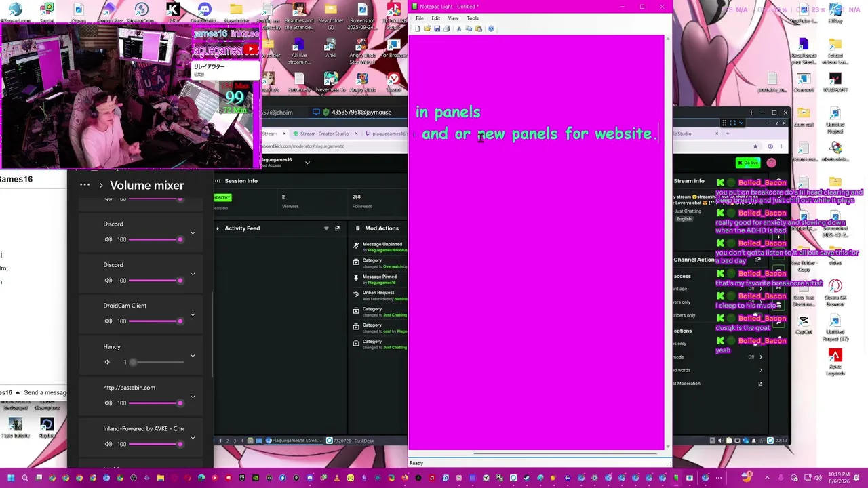Viewport: 868px width, 488px height.
Task: Open the Plaguegames16 Stream remote taskbar item
Action: tap(294, 441)
